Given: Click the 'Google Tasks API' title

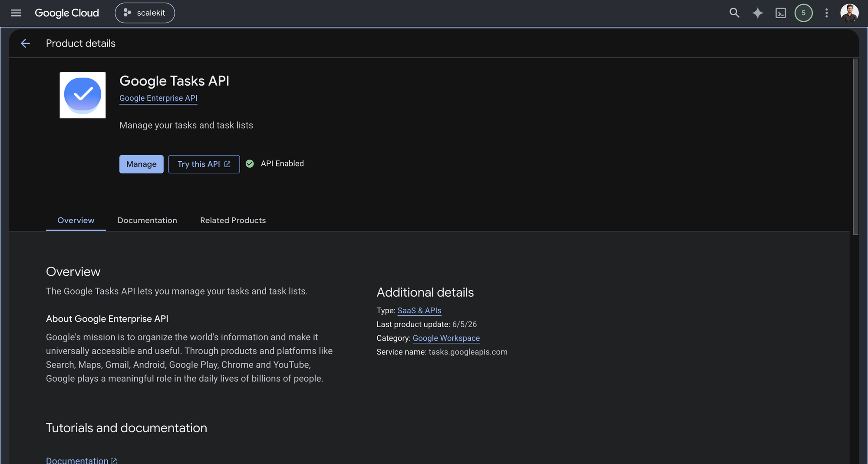Looking at the screenshot, I should pos(174,81).
